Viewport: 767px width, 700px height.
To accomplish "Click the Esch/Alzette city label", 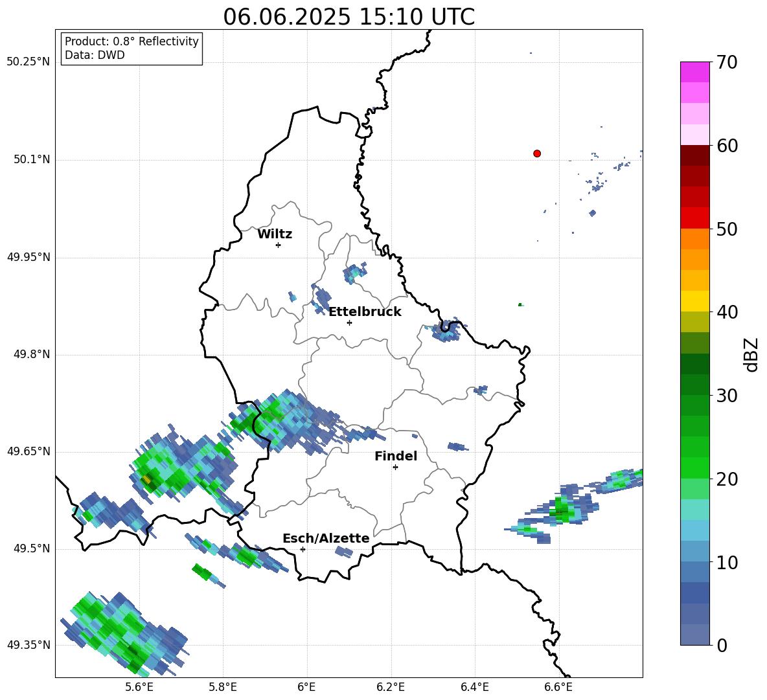I will click(326, 538).
